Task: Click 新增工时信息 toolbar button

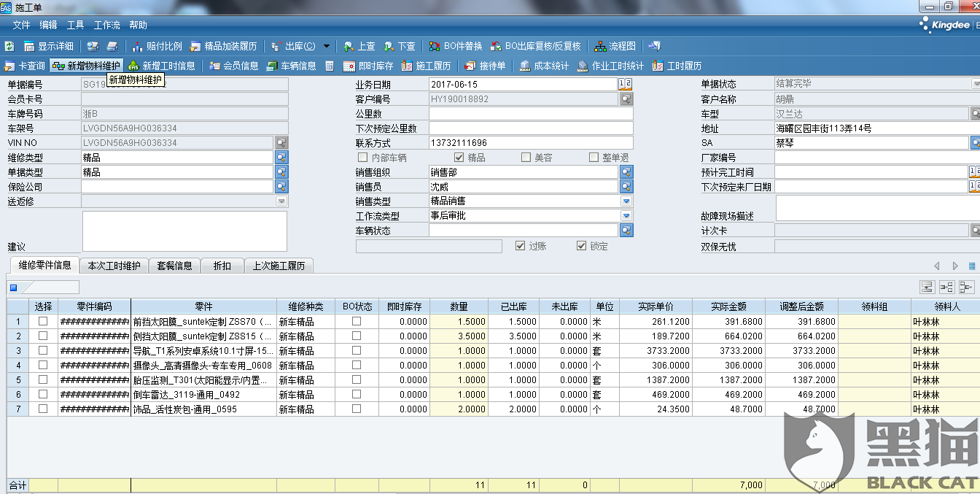Action: tap(162, 66)
